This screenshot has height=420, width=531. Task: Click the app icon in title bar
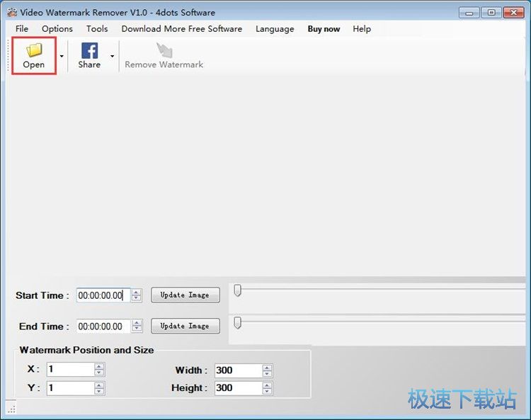(11, 12)
